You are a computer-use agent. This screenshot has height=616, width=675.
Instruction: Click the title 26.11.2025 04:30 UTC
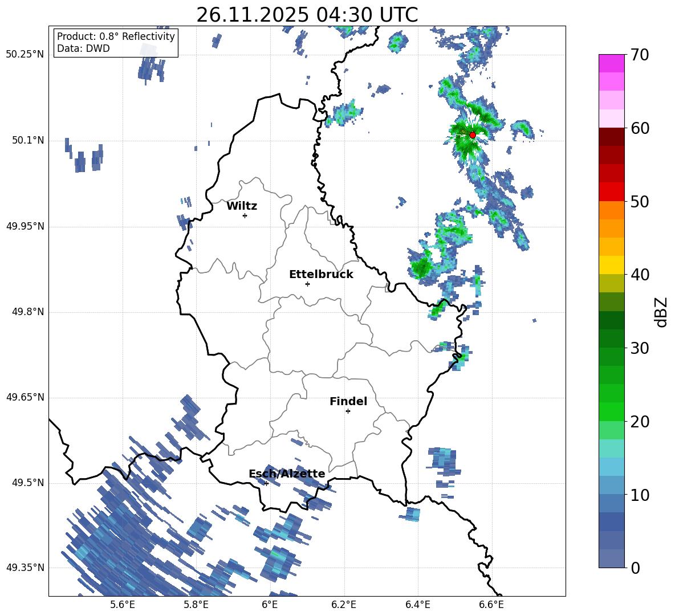coord(307,15)
